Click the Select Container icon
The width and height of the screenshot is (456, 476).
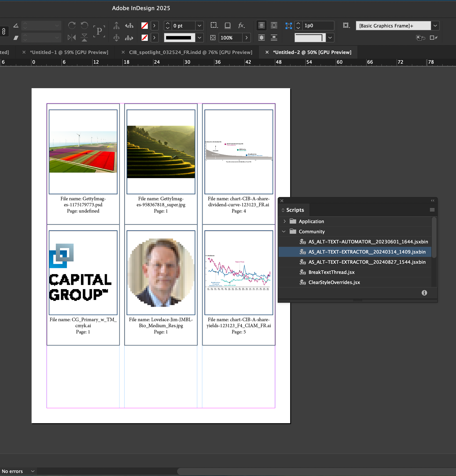pos(116,25)
